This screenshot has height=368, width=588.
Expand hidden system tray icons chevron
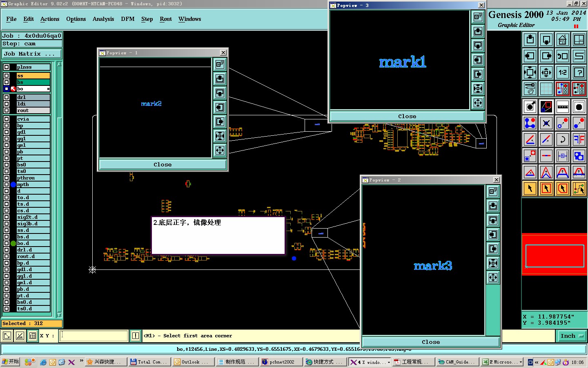tap(537, 362)
